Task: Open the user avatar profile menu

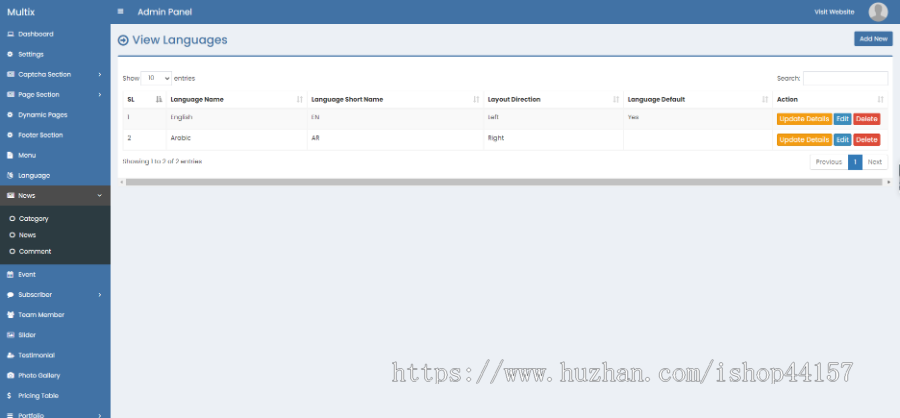Action: [x=878, y=11]
